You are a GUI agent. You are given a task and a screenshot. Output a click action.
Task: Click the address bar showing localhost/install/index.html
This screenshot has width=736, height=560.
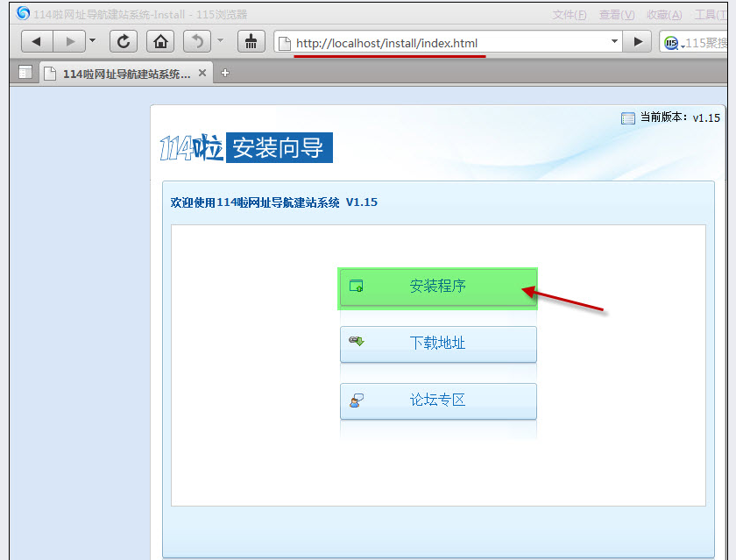[448, 42]
